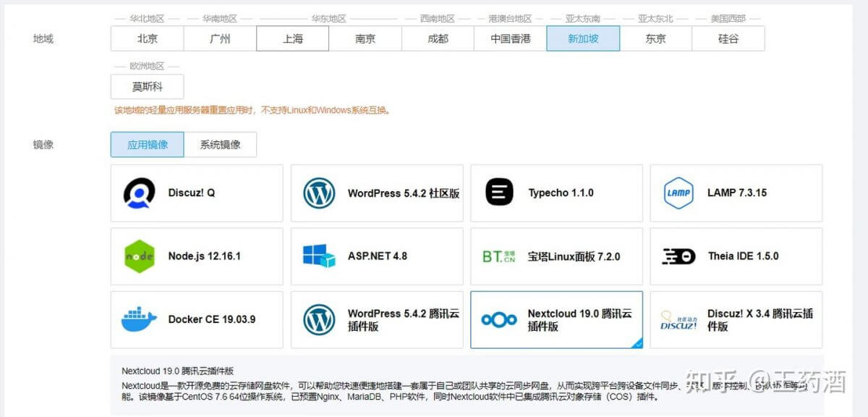This screenshot has width=868, height=417.
Task: Select the 北京 region
Action: pos(148,39)
